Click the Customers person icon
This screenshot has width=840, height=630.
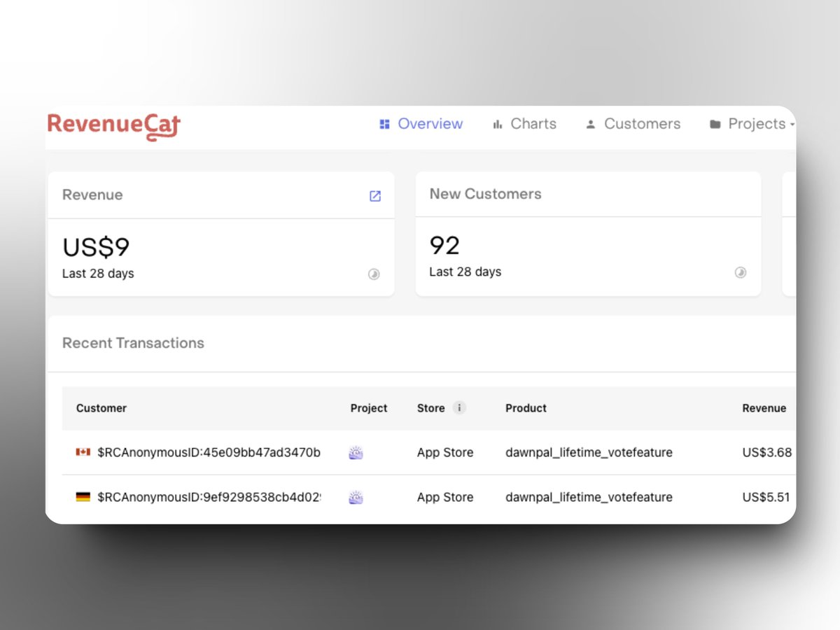pos(591,125)
